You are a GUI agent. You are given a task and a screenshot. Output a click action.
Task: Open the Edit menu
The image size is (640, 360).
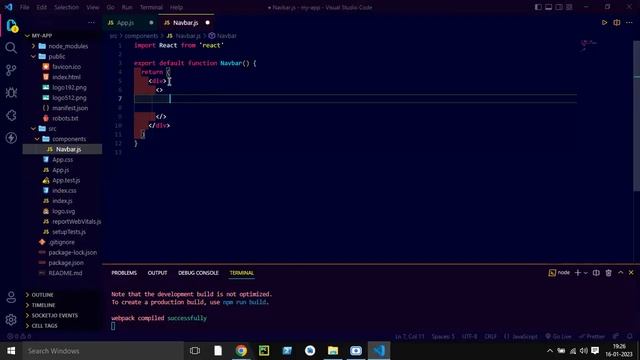(x=41, y=7)
